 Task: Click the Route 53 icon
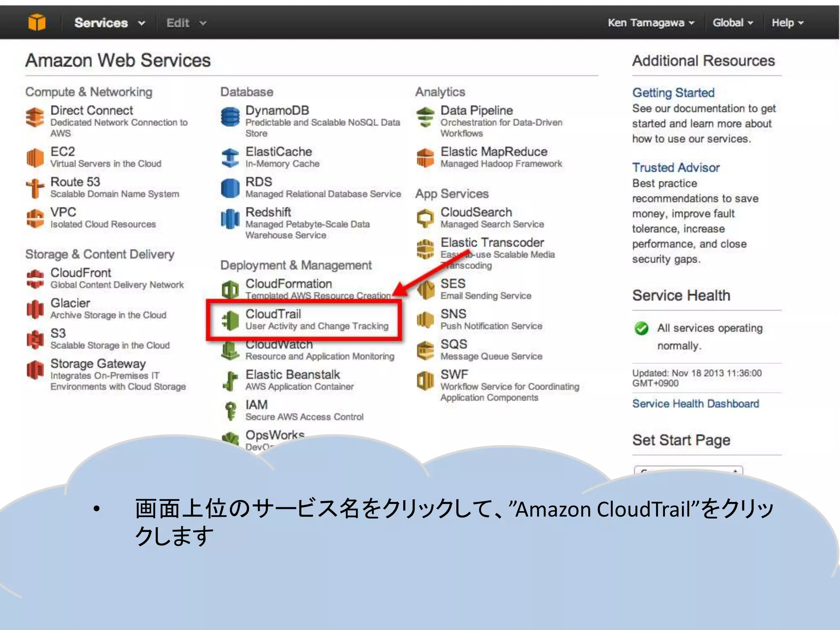(x=35, y=188)
